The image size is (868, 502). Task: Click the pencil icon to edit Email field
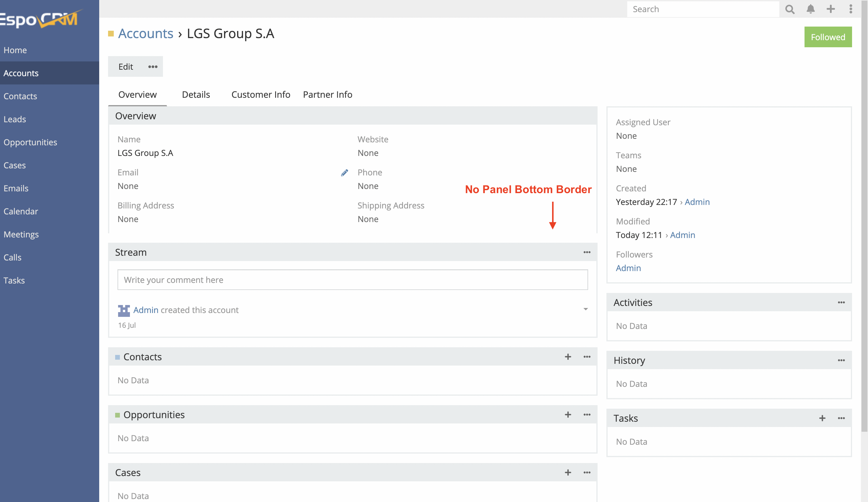click(344, 173)
